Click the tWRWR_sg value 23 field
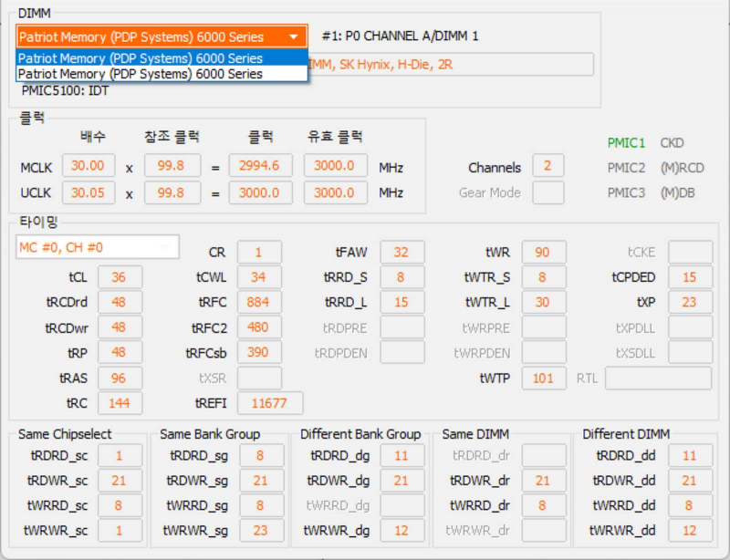Screen dimensions: 730x560 tap(259, 530)
